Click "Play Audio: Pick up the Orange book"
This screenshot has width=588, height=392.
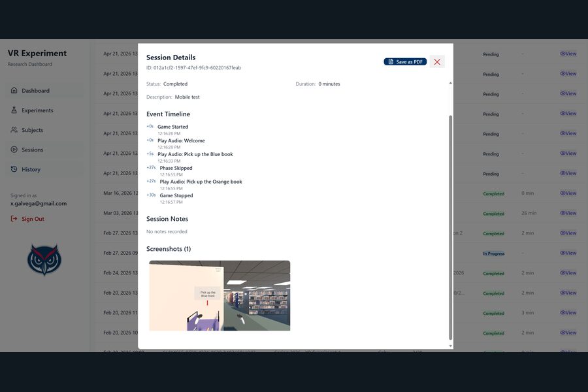[x=201, y=182]
